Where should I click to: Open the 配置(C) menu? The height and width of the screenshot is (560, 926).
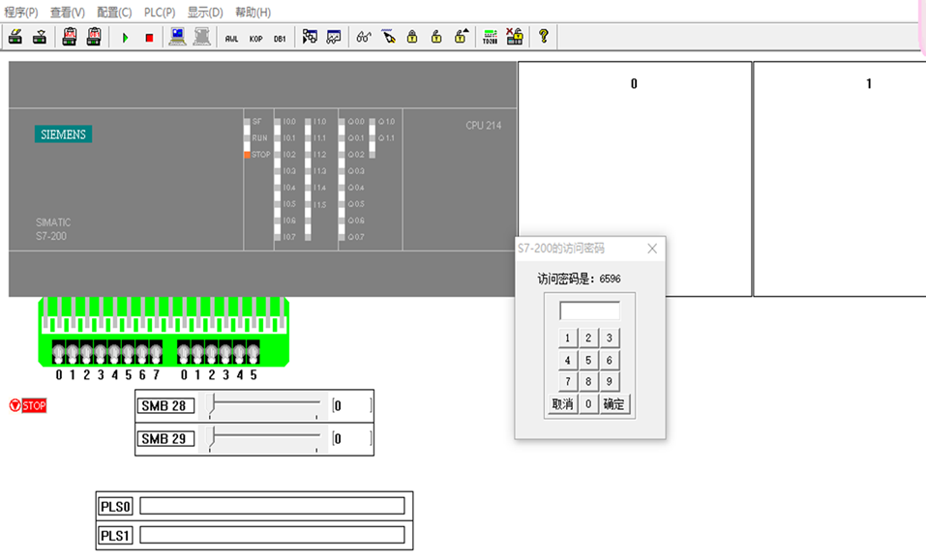pyautogui.click(x=114, y=13)
